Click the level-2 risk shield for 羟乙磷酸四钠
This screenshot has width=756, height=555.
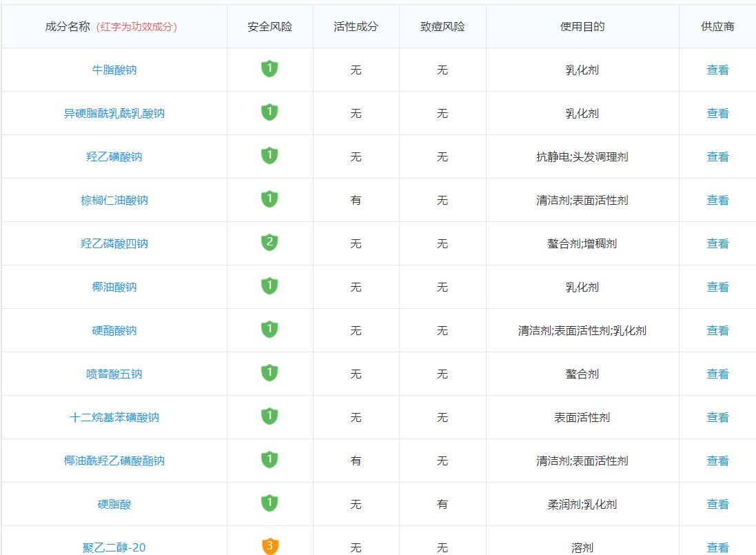tap(271, 243)
